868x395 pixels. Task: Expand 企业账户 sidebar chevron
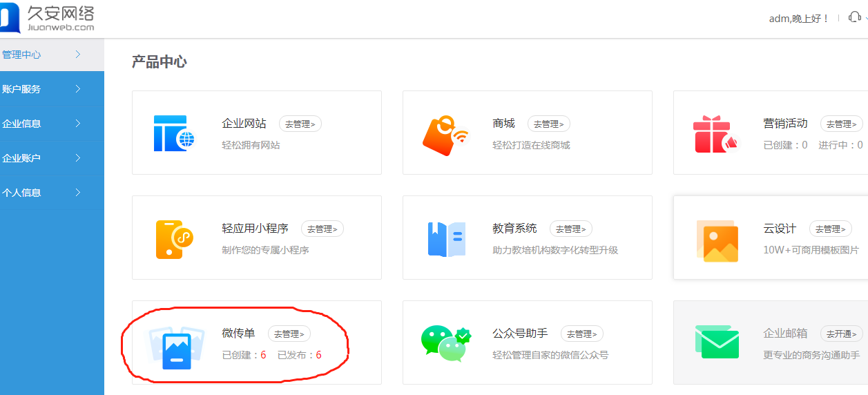point(78,157)
